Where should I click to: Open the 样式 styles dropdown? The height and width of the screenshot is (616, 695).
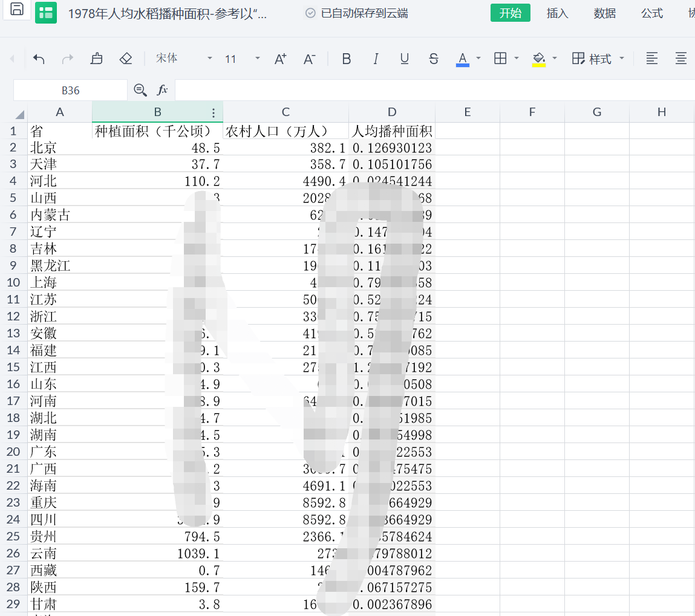[598, 59]
